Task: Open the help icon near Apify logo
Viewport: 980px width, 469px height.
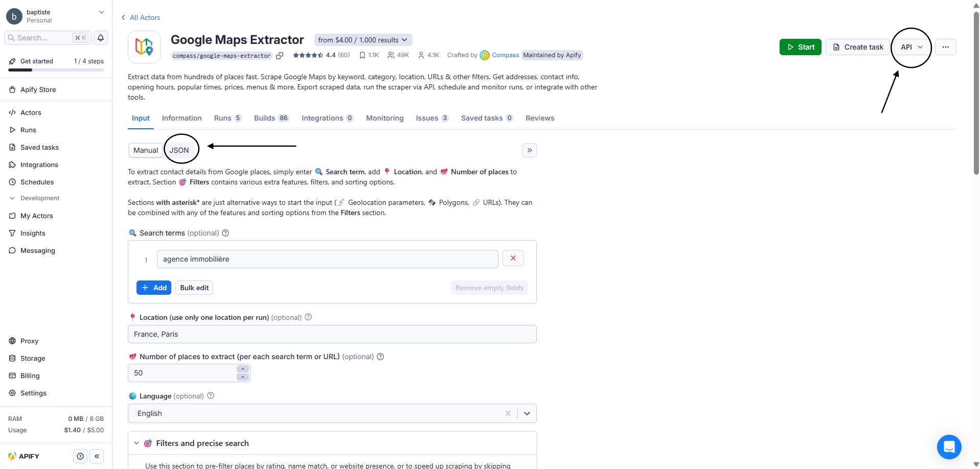Action: pos(80,456)
